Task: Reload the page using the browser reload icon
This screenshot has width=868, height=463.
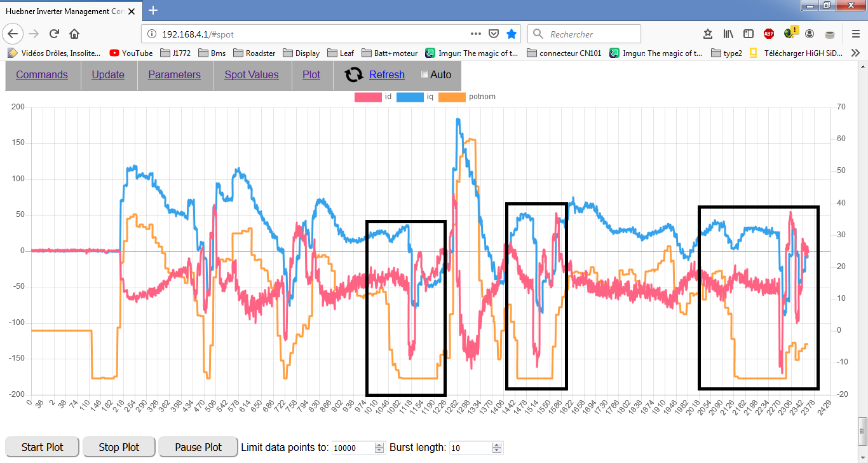Action: point(55,34)
